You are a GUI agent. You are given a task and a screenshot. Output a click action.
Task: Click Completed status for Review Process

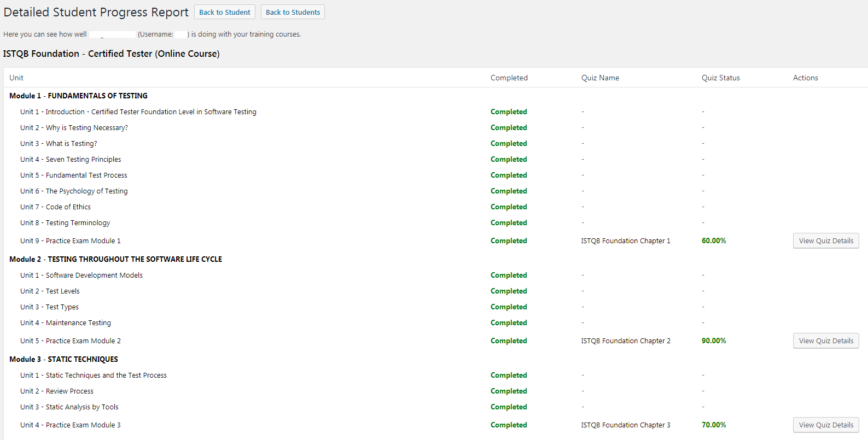(509, 391)
